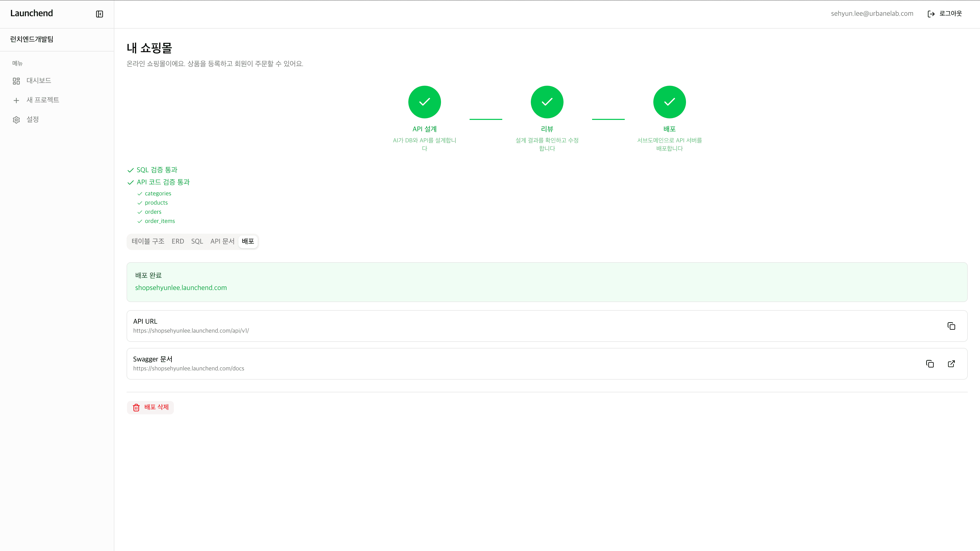The image size is (980, 551).
Task: Click the API 코드 검증 통과 checkmark icon
Action: tap(130, 183)
